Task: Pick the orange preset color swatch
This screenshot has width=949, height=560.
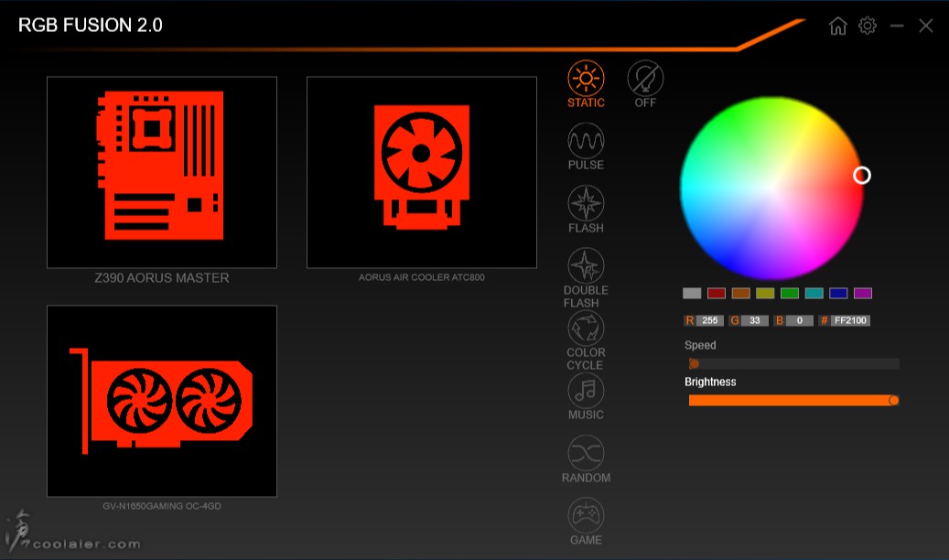Action: click(x=740, y=293)
